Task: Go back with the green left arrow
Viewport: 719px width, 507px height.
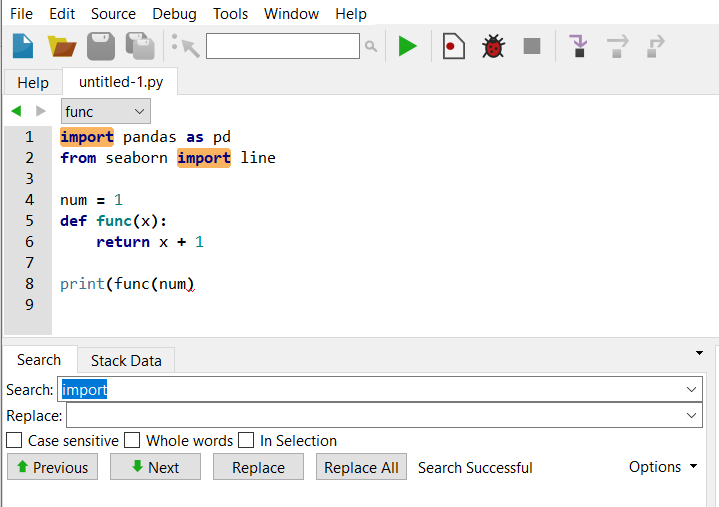Action: pos(16,111)
